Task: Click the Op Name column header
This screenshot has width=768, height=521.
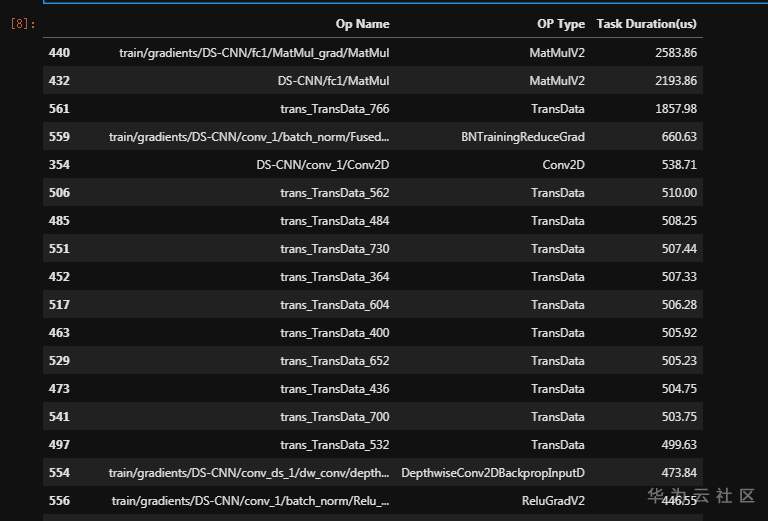Action: click(x=362, y=24)
